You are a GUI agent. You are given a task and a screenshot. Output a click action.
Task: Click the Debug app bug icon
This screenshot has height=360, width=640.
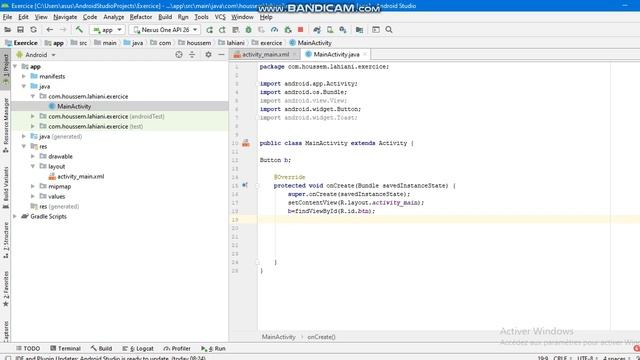(x=248, y=30)
